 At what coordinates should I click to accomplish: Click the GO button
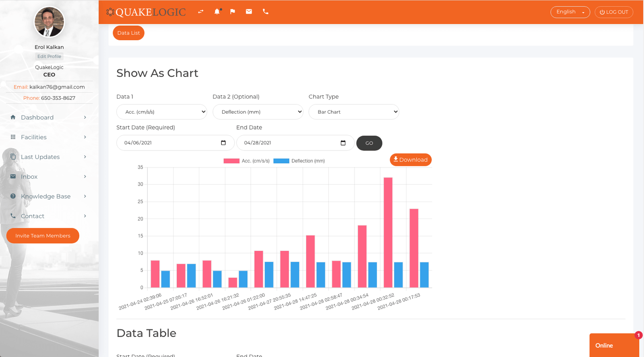369,143
